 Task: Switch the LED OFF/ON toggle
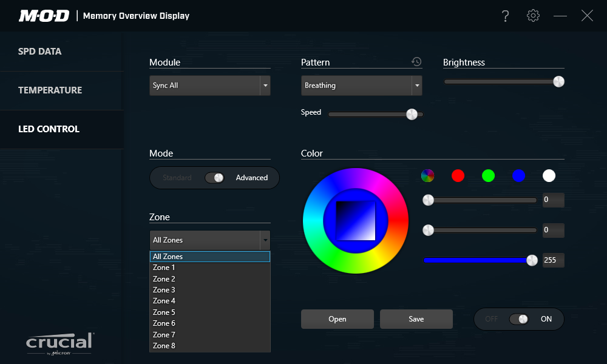pyautogui.click(x=519, y=319)
